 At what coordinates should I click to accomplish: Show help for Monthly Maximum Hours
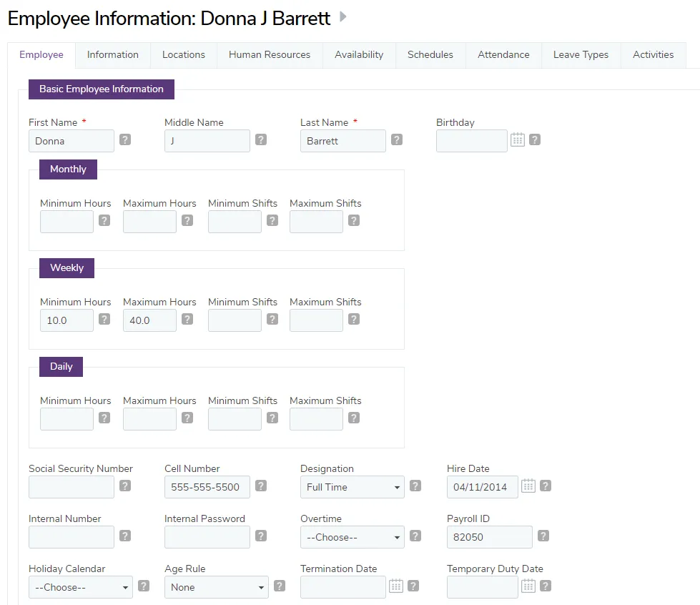(x=187, y=220)
